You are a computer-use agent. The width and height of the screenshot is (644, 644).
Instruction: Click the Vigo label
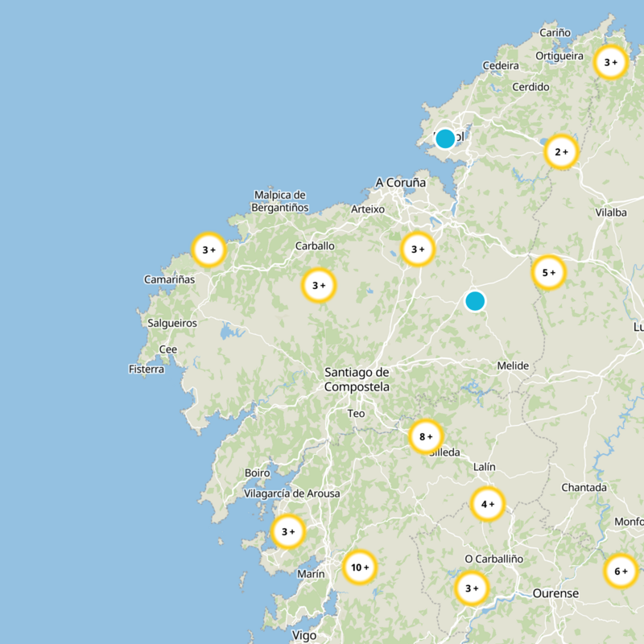(x=304, y=636)
